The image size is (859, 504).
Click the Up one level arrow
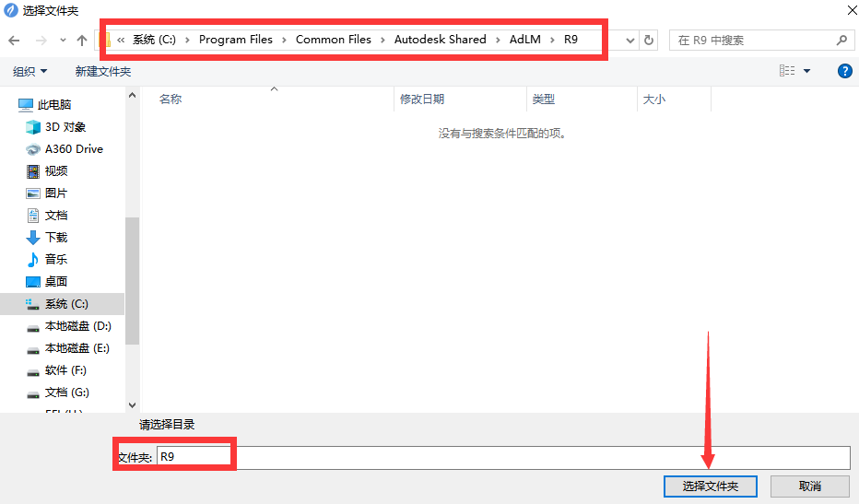pyautogui.click(x=82, y=41)
